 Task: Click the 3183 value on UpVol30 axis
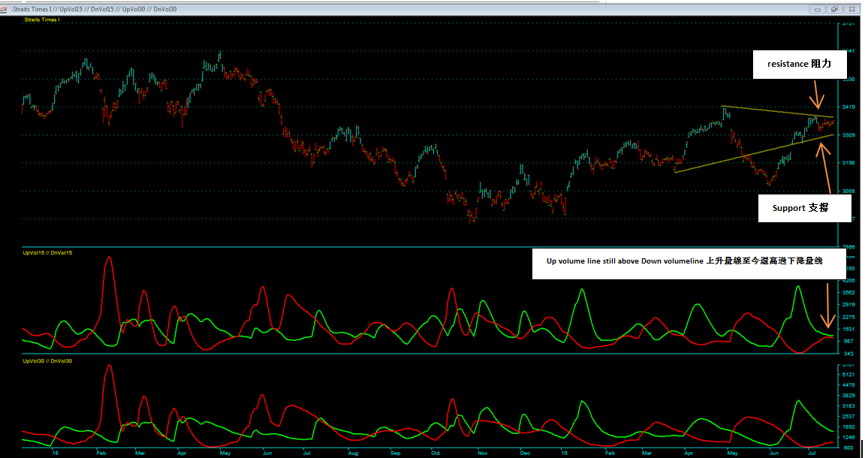(x=848, y=406)
